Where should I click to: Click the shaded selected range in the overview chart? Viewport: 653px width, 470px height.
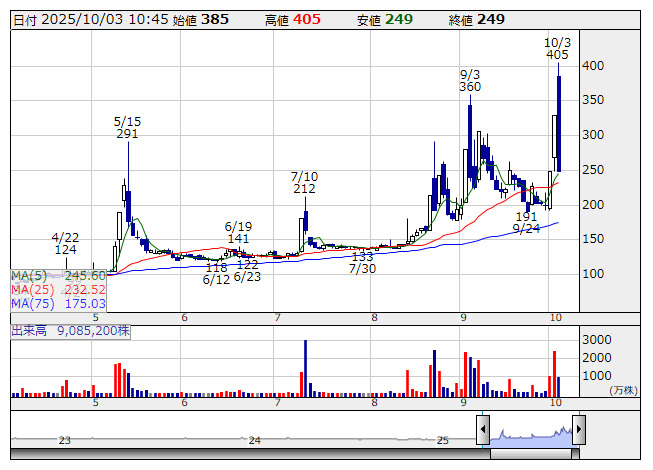[530, 432]
